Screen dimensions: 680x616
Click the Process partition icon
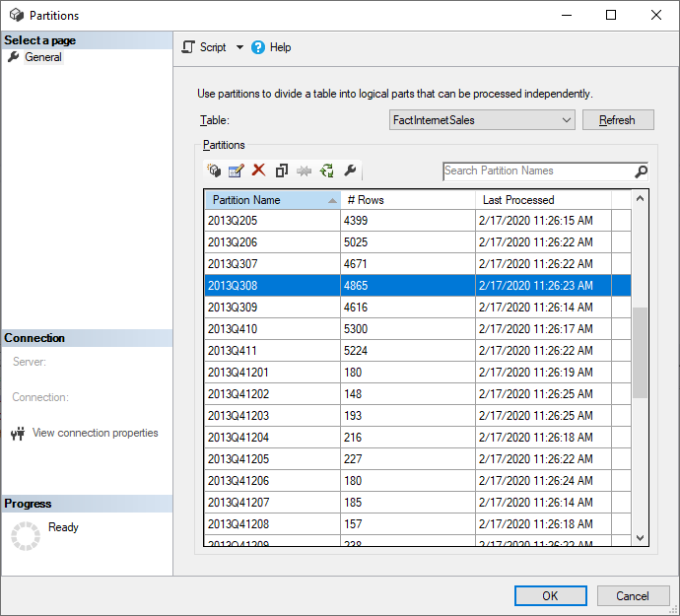coord(327,171)
